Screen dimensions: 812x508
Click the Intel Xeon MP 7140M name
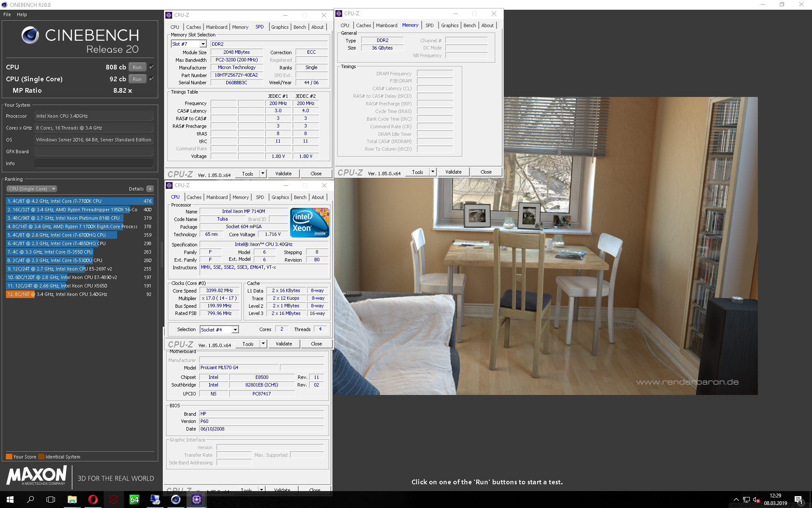coord(244,211)
